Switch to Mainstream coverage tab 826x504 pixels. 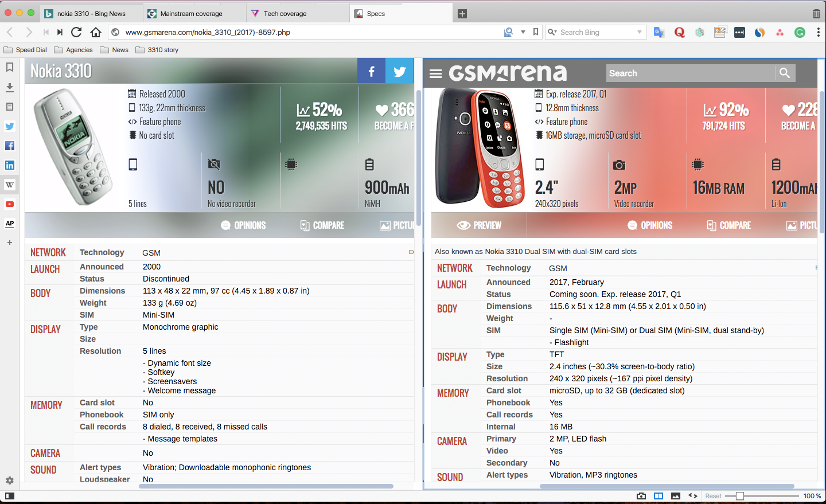click(x=194, y=14)
